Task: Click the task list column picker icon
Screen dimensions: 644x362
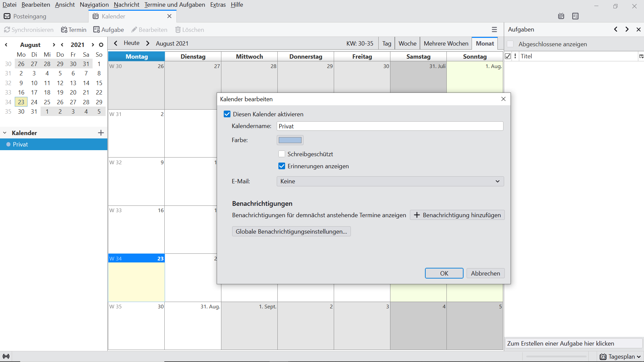Action: coord(641,56)
